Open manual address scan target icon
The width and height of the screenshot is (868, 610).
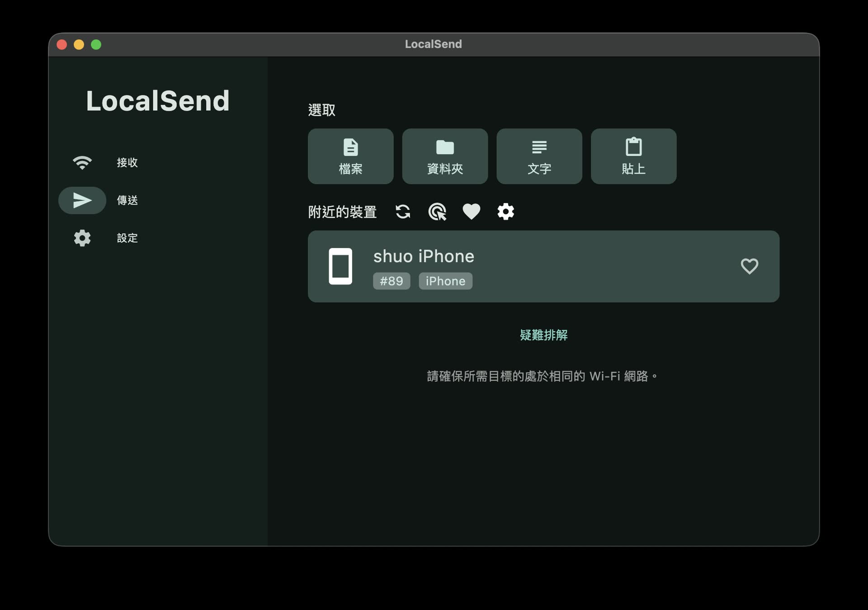437,211
